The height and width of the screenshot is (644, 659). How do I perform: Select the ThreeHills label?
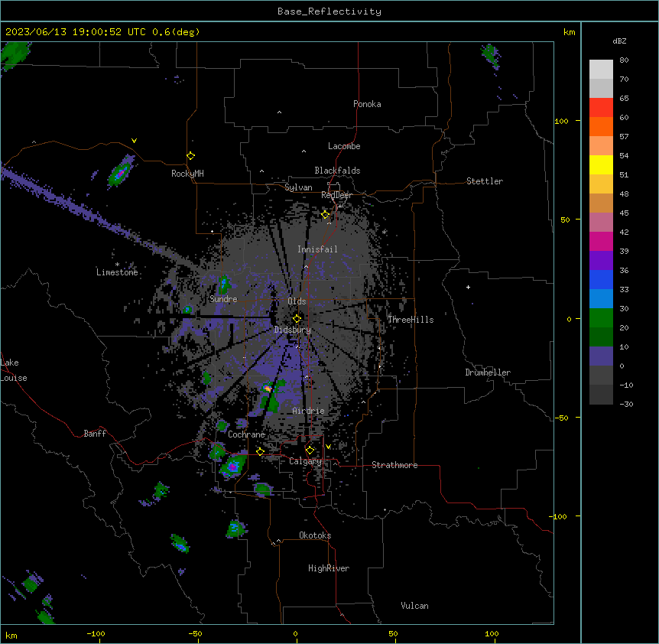point(411,320)
